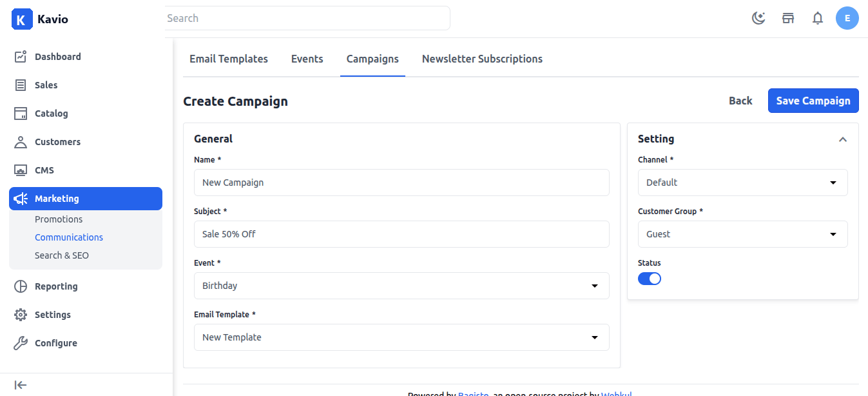Open the Newsletter Subscriptions tab
The width and height of the screenshot is (868, 396).
[x=482, y=59]
